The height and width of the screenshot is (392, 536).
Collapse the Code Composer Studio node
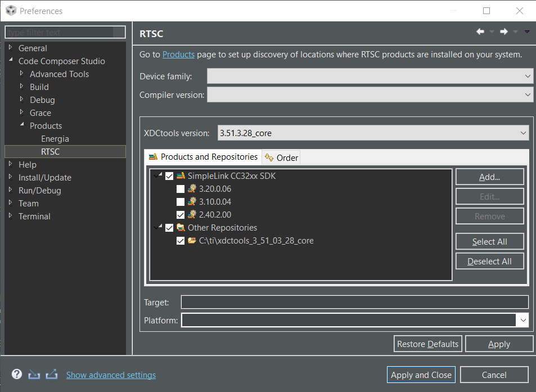click(11, 60)
